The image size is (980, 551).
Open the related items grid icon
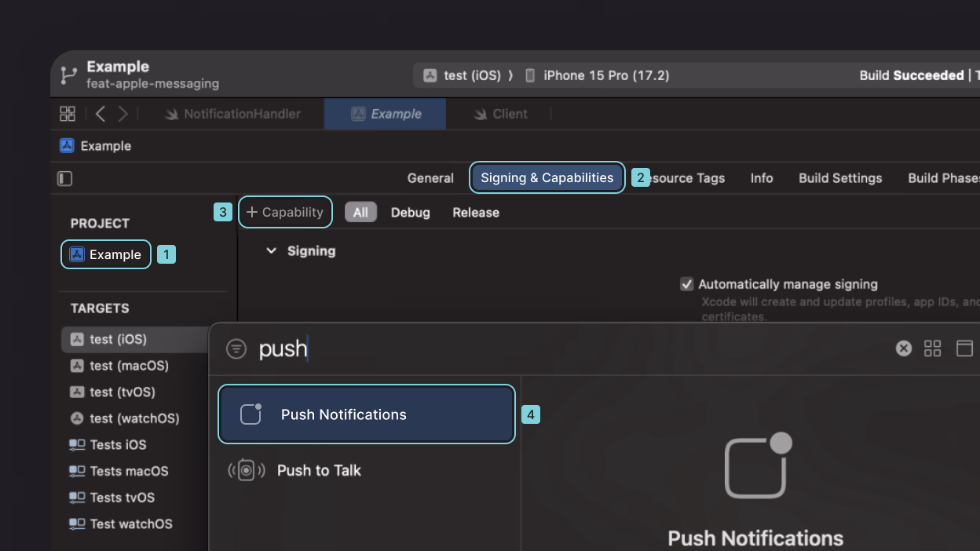68,114
